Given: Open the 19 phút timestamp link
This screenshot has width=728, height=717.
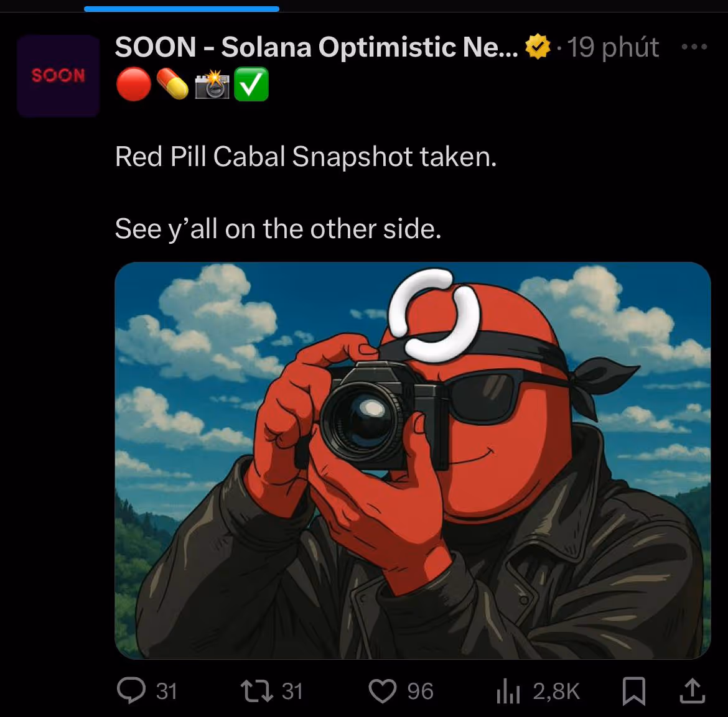Looking at the screenshot, I should [613, 47].
